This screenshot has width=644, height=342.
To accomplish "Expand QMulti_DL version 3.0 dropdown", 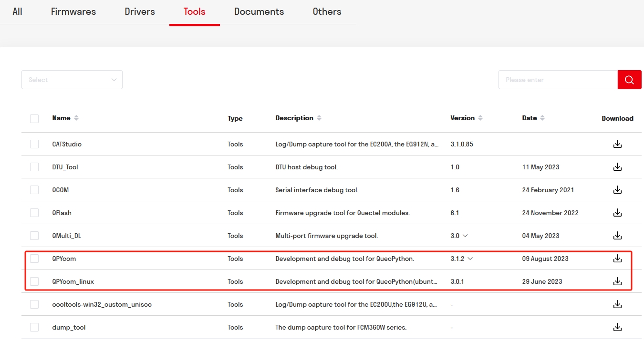I will (465, 236).
